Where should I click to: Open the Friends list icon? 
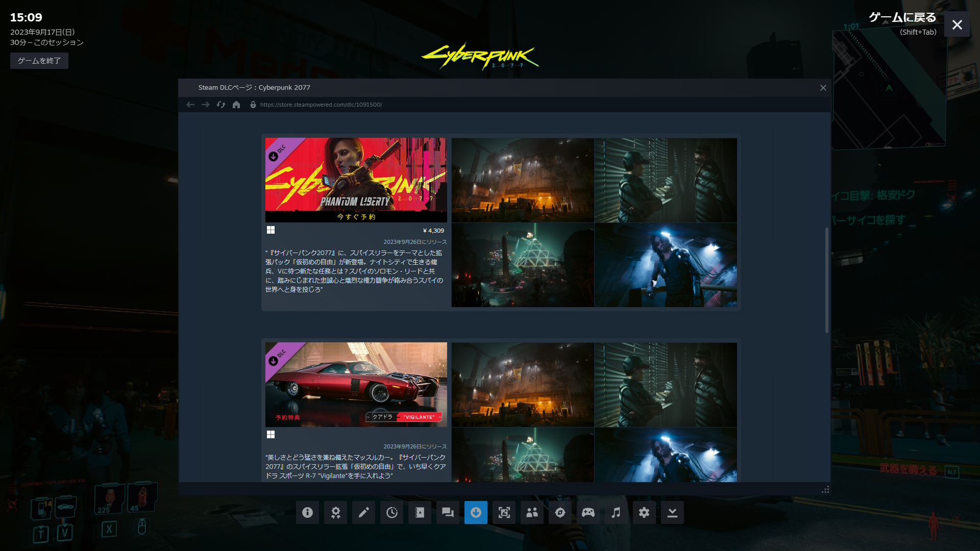point(532,512)
